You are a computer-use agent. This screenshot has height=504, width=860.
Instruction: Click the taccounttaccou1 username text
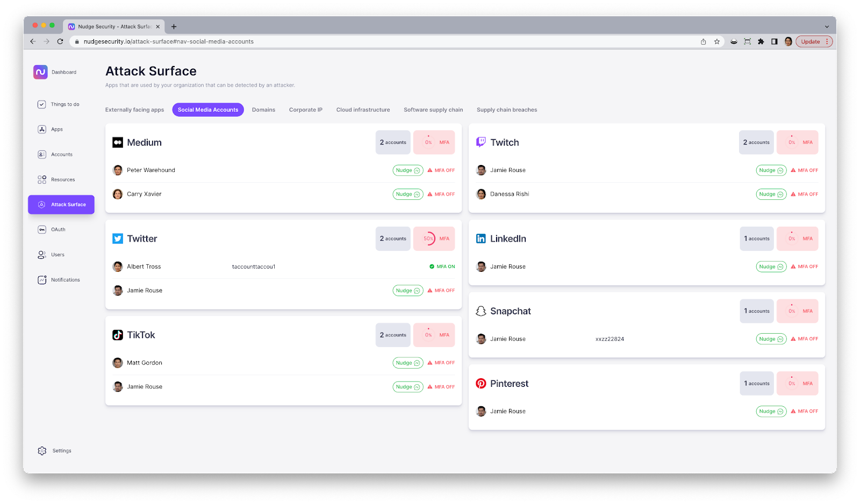pos(254,267)
